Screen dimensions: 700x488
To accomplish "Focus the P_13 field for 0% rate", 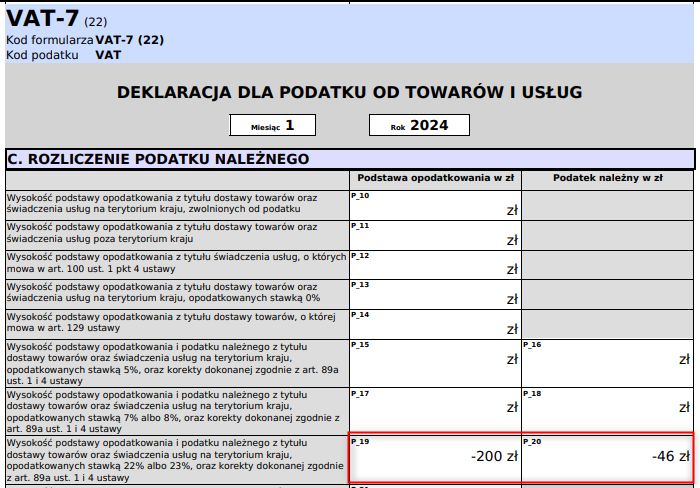I will coord(434,293).
